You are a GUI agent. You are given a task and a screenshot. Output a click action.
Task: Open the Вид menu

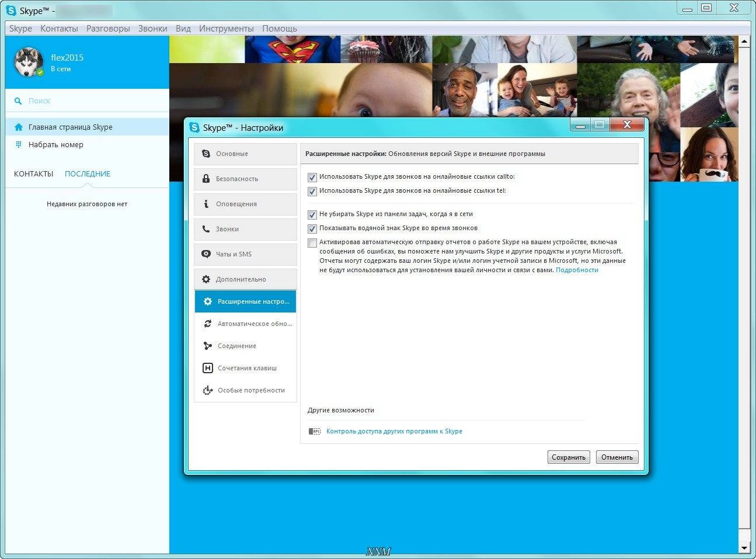[183, 28]
